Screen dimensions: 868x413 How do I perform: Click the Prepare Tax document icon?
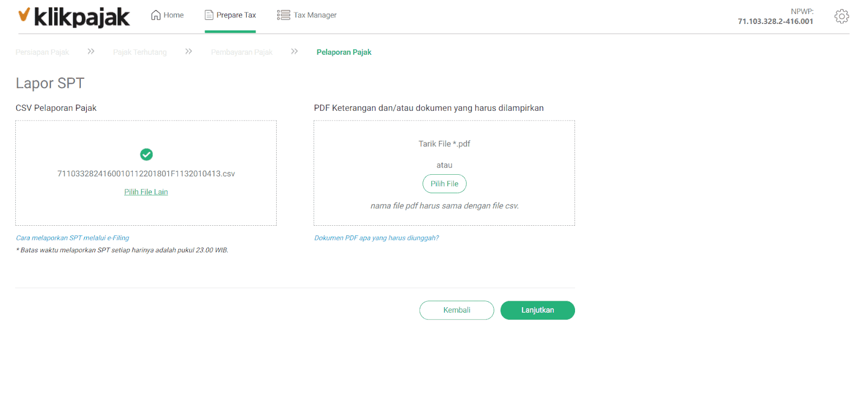(x=209, y=15)
